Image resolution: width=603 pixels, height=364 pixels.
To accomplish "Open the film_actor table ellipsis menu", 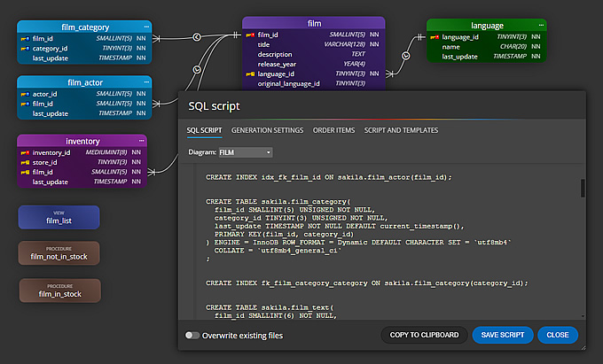I will tap(145, 81).
